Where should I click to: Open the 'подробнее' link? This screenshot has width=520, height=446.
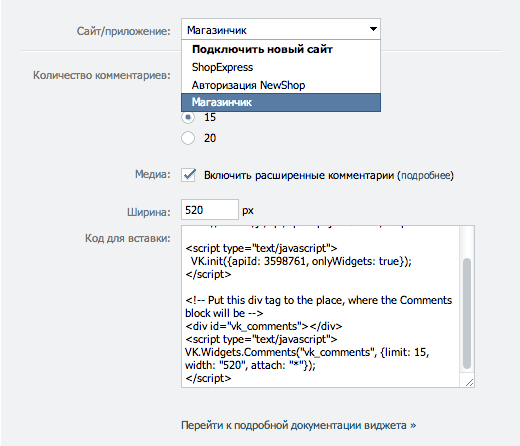[425, 175]
